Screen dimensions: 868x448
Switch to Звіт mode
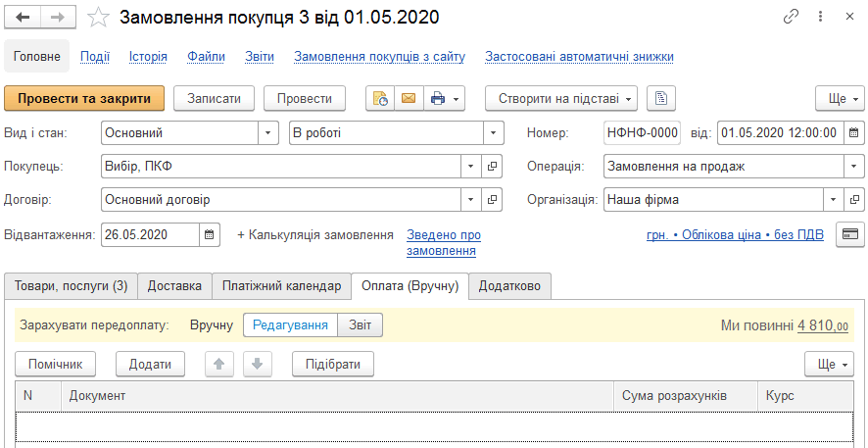coord(360,325)
